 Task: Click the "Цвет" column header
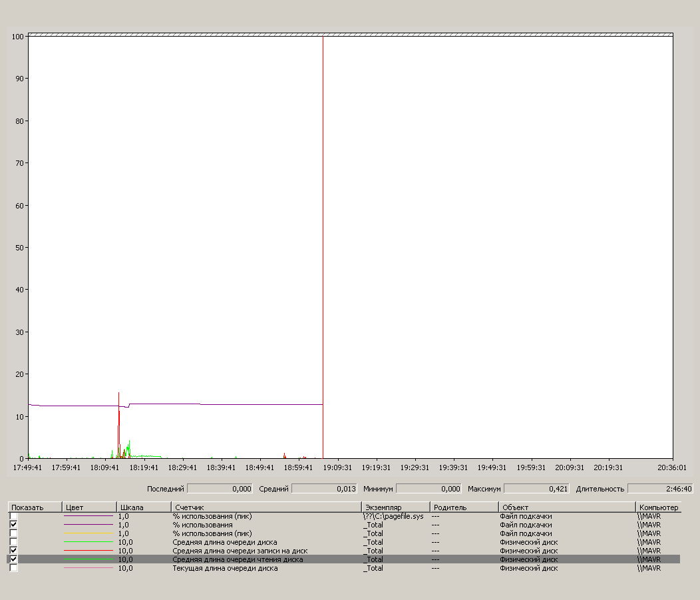tap(89, 507)
